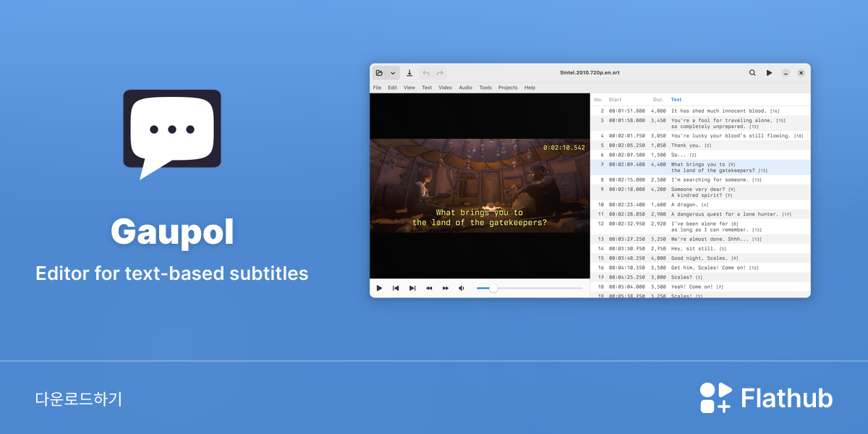The height and width of the screenshot is (434, 868).
Task: Open the search magnifier in the header bar
Action: pos(752,73)
